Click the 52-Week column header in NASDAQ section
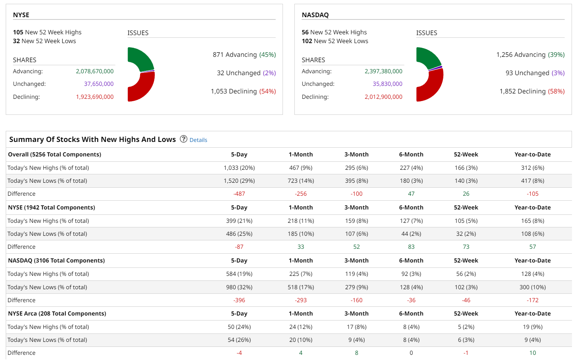Screen dimensions: 588x364 pyautogui.click(x=466, y=261)
